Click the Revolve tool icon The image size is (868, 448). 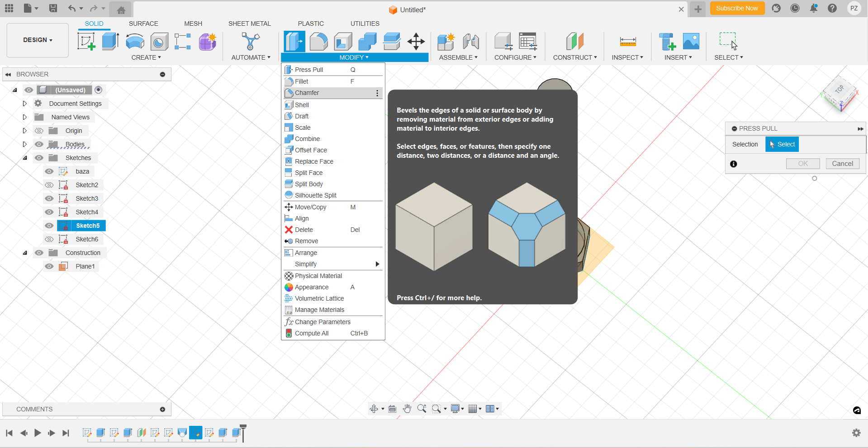pyautogui.click(x=135, y=42)
